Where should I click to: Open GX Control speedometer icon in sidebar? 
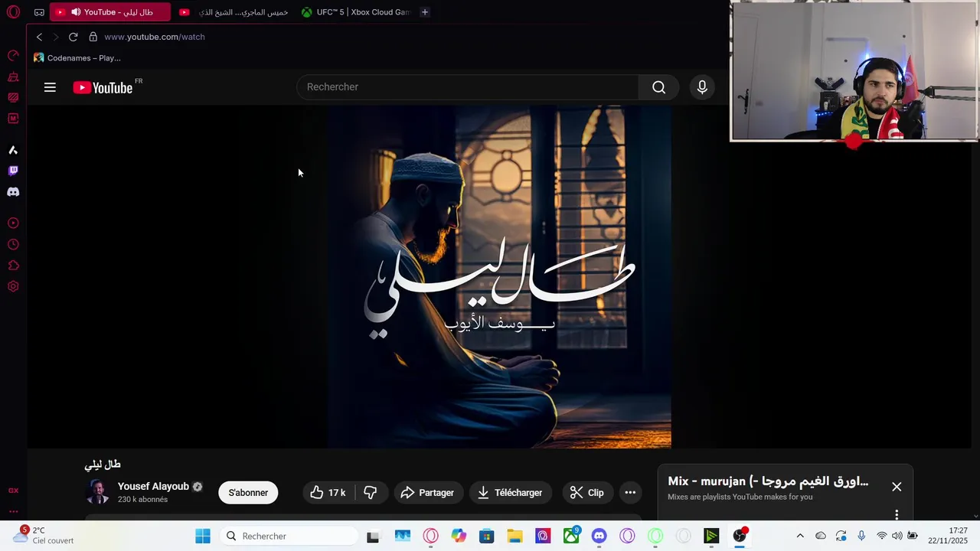(13, 56)
